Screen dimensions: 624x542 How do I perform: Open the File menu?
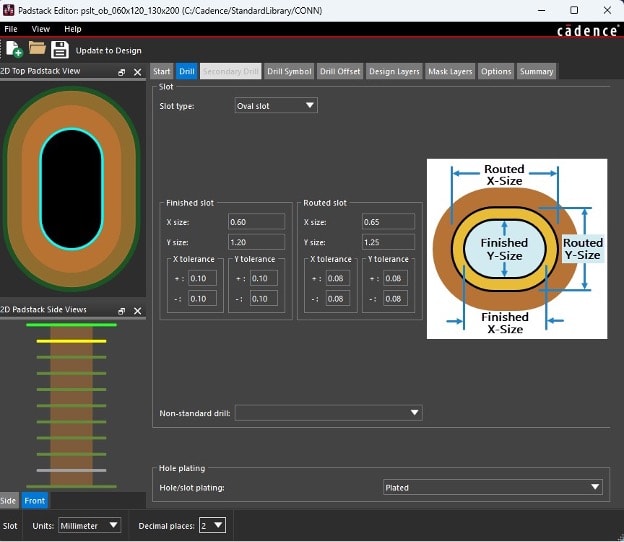click(x=12, y=29)
